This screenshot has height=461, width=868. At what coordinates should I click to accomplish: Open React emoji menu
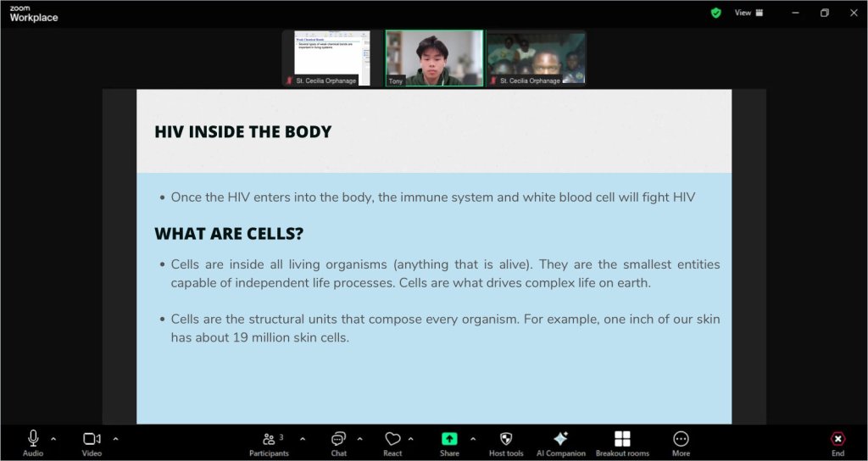[392, 444]
